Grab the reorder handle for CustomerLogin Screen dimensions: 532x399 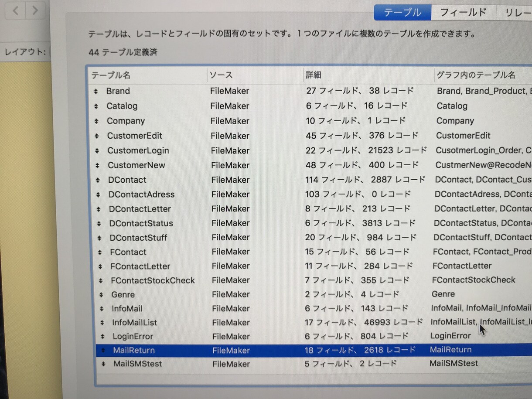(97, 151)
